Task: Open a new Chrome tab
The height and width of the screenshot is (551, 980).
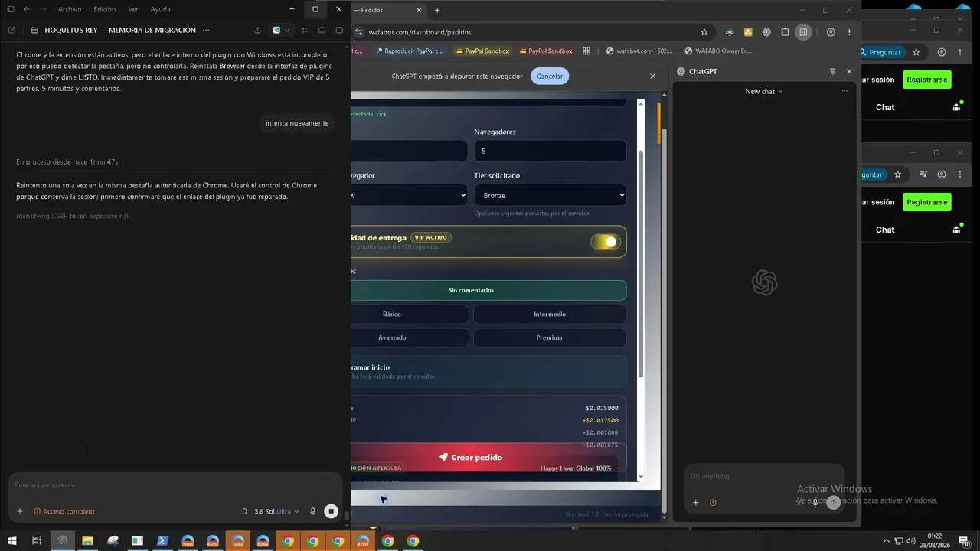Action: [437, 10]
